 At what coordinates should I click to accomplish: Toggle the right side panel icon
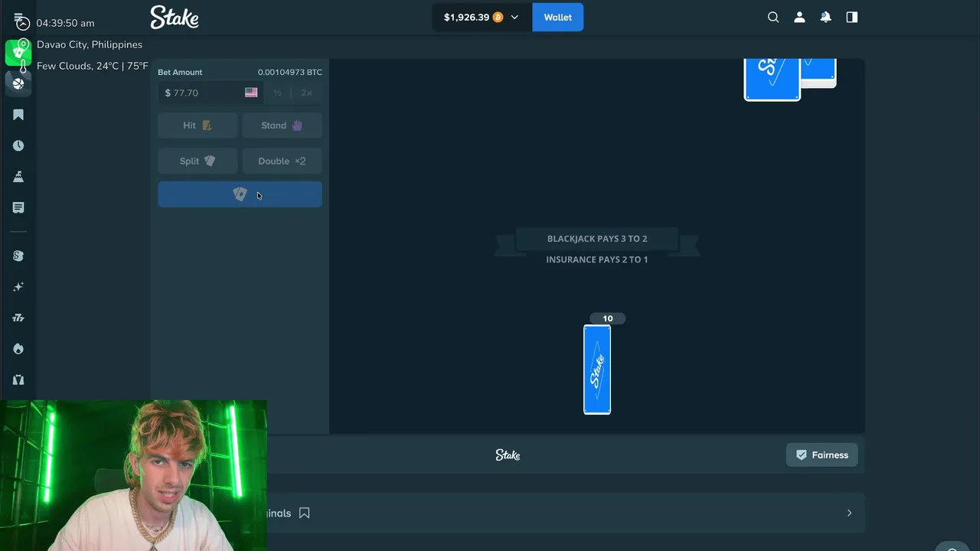pos(851,17)
